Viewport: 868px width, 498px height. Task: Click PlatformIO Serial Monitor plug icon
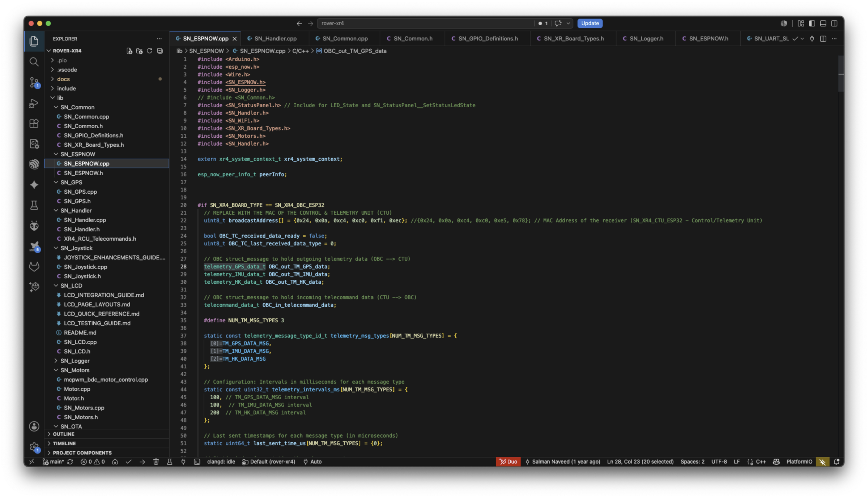(x=183, y=461)
